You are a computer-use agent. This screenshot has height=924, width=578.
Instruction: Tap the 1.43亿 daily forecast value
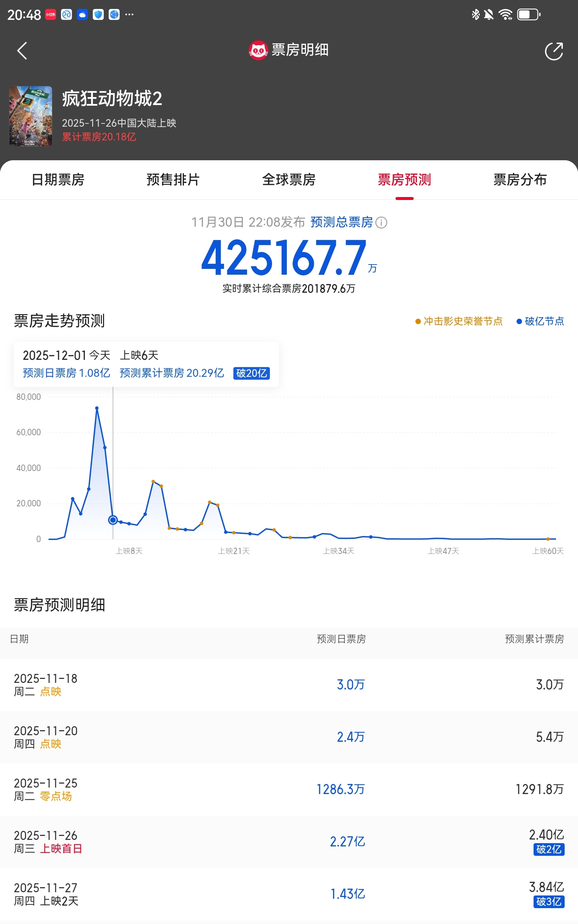click(x=348, y=894)
